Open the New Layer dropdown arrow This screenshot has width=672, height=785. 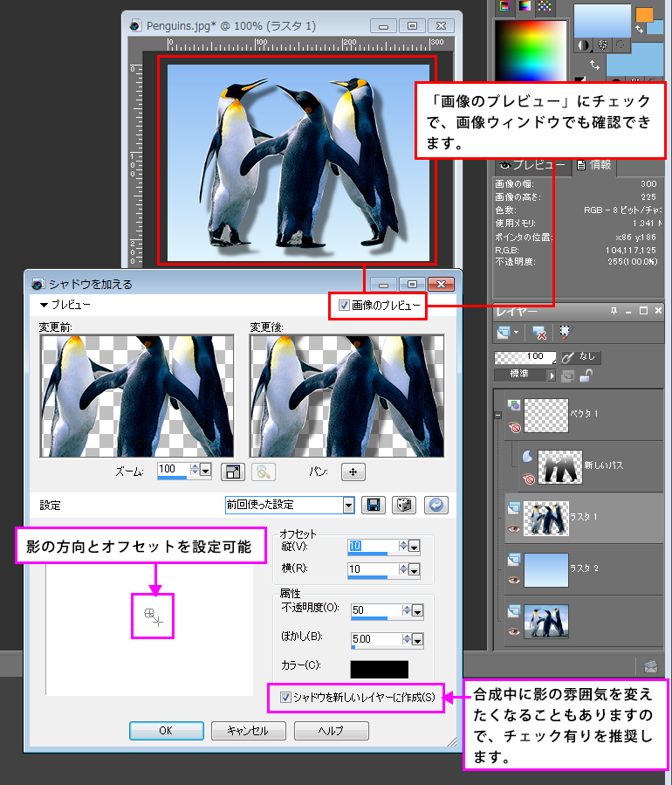(516, 333)
